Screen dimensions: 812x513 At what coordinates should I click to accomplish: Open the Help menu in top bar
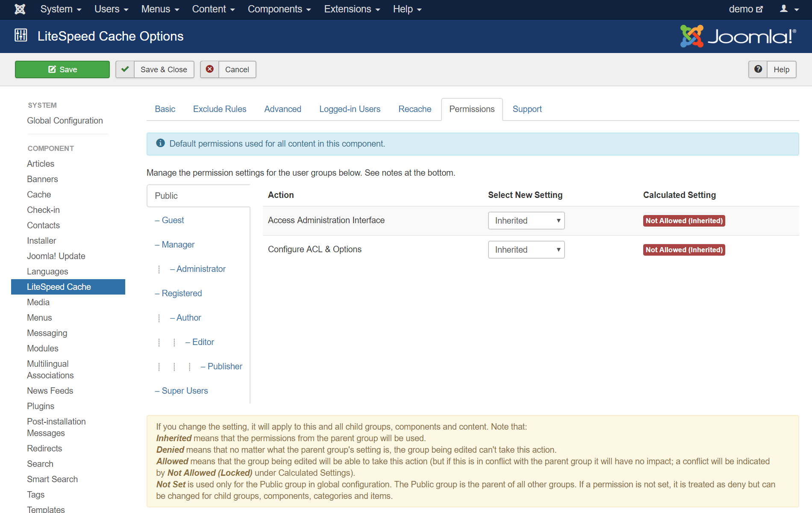point(407,9)
